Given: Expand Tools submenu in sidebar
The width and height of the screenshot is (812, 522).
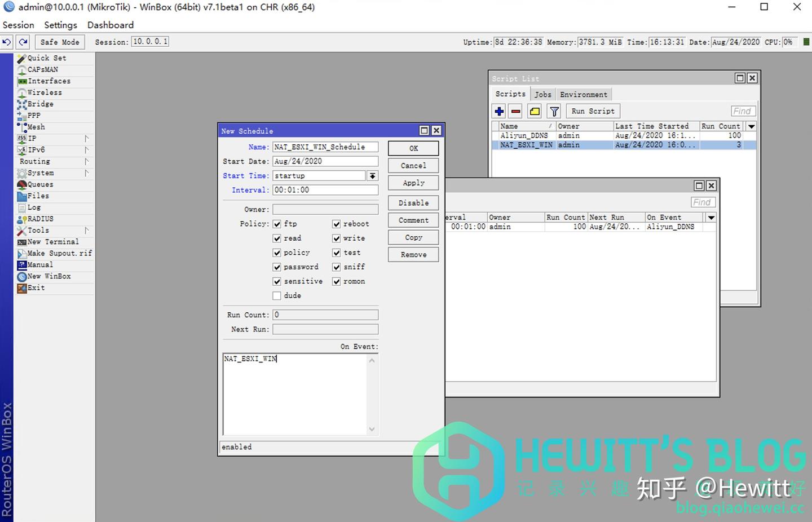Looking at the screenshot, I should pyautogui.click(x=86, y=231).
